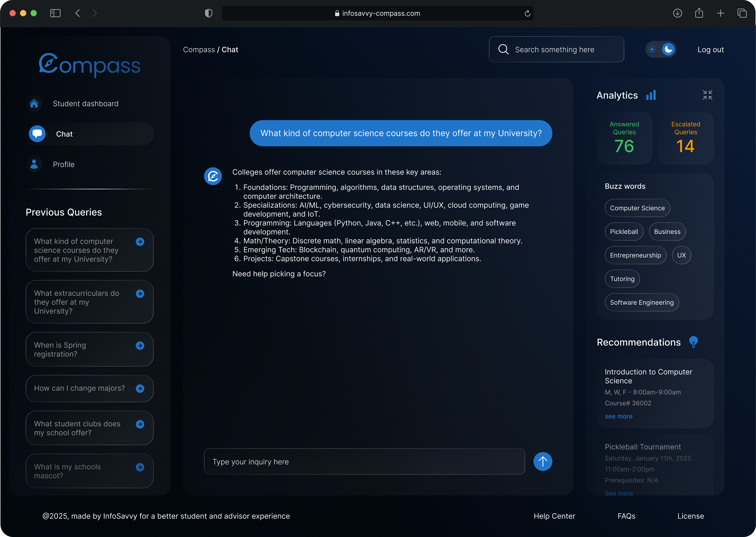This screenshot has width=756, height=537.
Task: Click the Analytics bar chart icon
Action: (x=651, y=95)
